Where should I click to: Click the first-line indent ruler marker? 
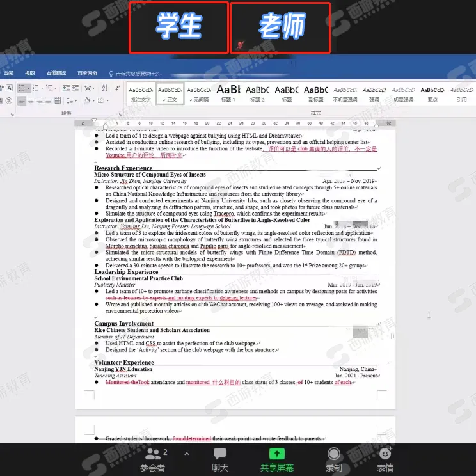point(94,120)
